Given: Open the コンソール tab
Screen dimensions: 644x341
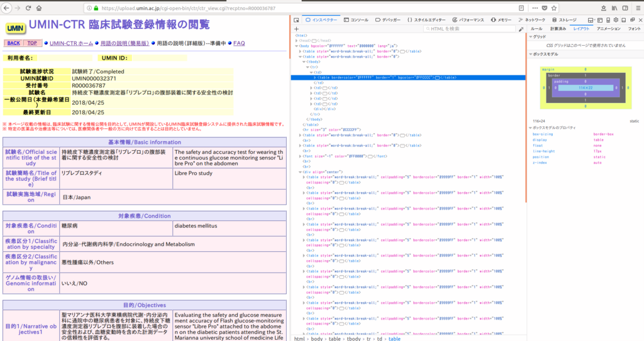Looking at the screenshot, I should (356, 19).
